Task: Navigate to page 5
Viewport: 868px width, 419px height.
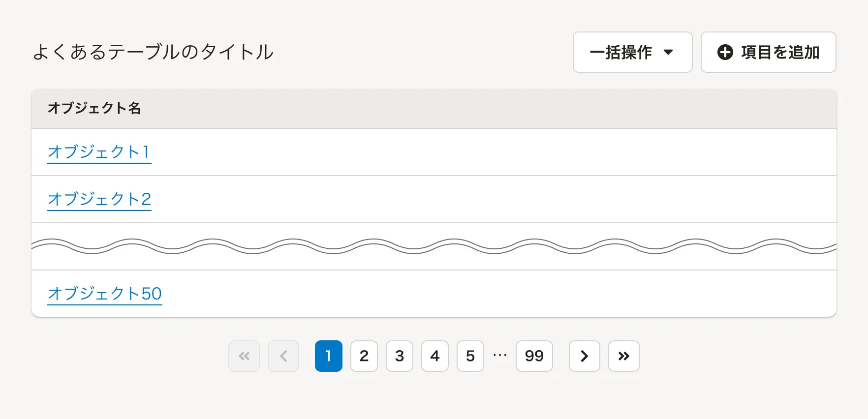Action: pyautogui.click(x=470, y=356)
